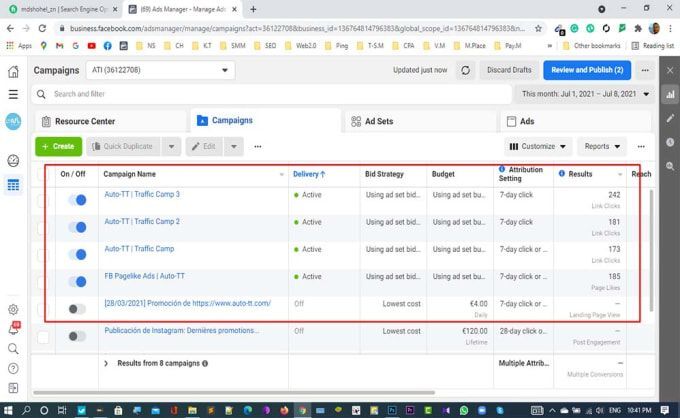
Task: Open the charts icon in right panel
Action: 669,94
